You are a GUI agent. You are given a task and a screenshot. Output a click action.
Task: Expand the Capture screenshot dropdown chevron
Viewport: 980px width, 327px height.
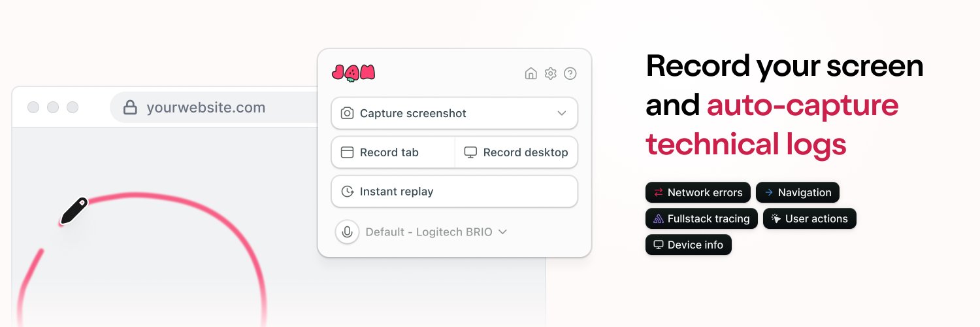tap(562, 113)
